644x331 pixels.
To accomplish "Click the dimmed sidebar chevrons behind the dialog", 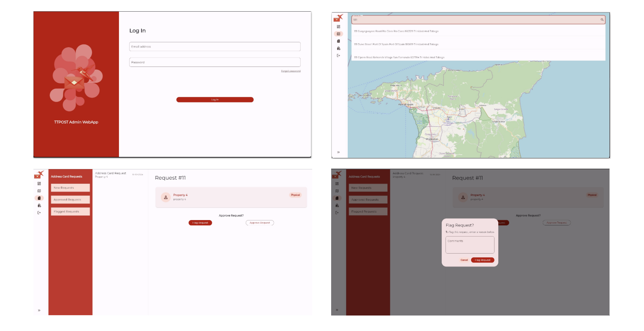I will pyautogui.click(x=337, y=310).
